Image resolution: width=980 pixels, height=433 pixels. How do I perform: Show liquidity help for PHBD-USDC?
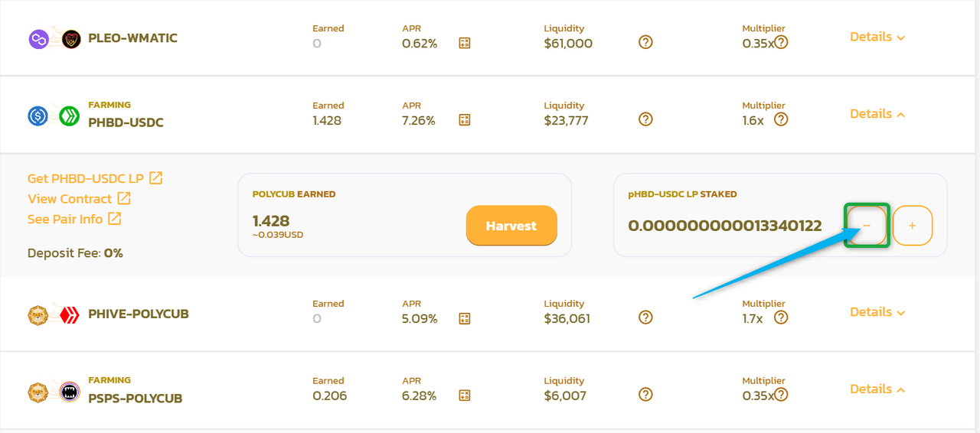pos(645,119)
